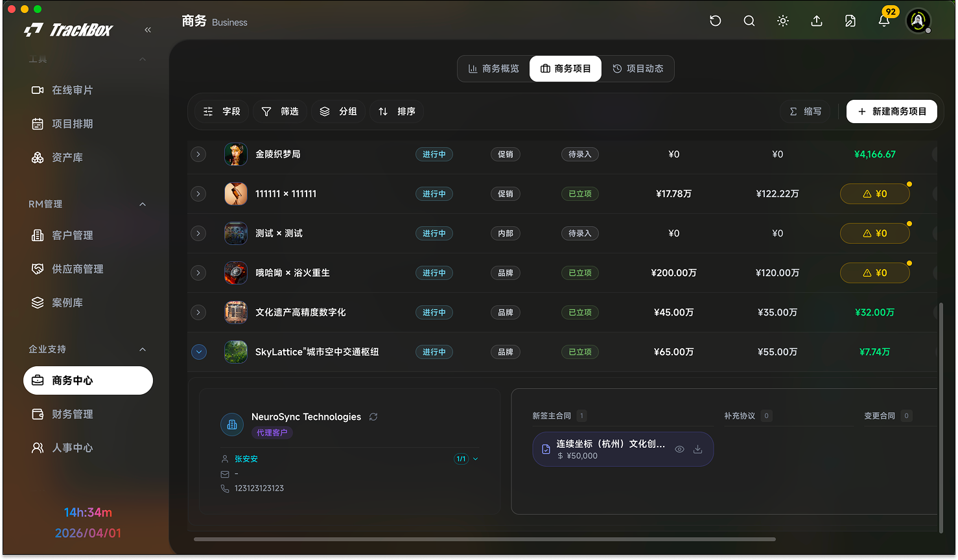Click the sync icon next to NeuroSync Technologies
Viewport: 958px width, 560px height.
tap(373, 417)
